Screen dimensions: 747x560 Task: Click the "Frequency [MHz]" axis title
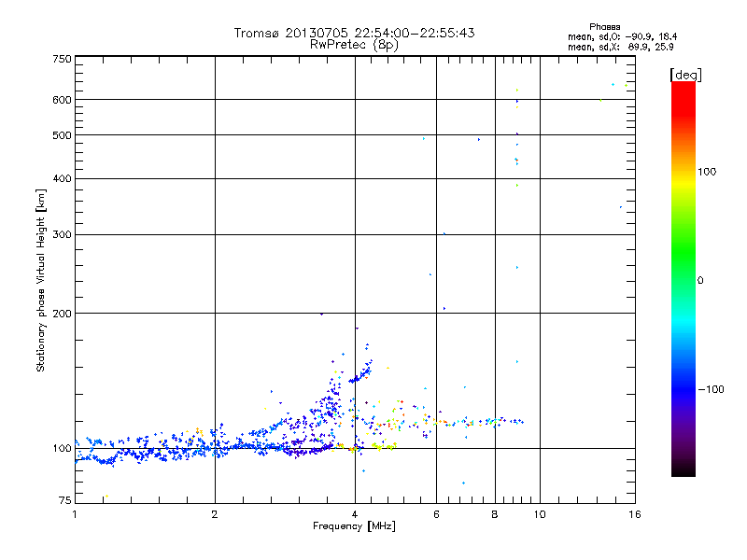pos(354,526)
